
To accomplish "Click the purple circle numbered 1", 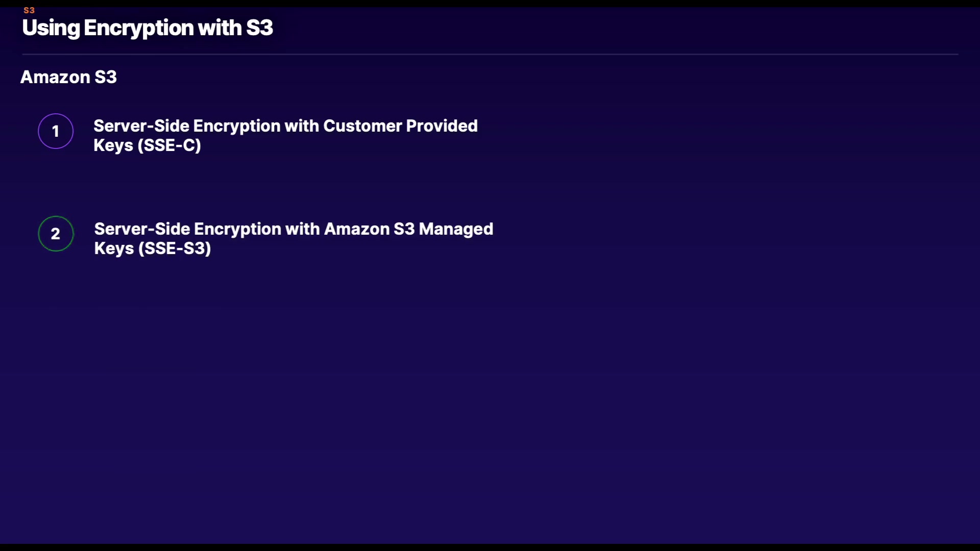I will (x=56, y=131).
